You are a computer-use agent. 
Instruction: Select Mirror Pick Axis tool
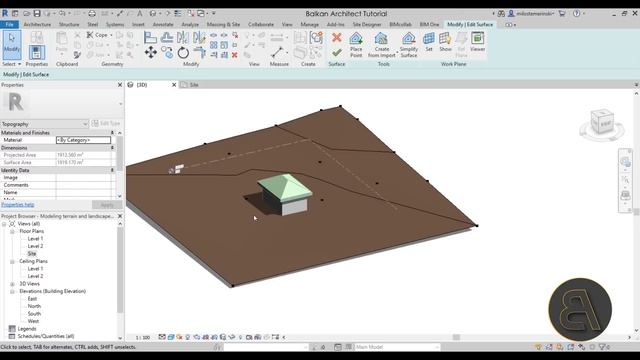click(182, 38)
